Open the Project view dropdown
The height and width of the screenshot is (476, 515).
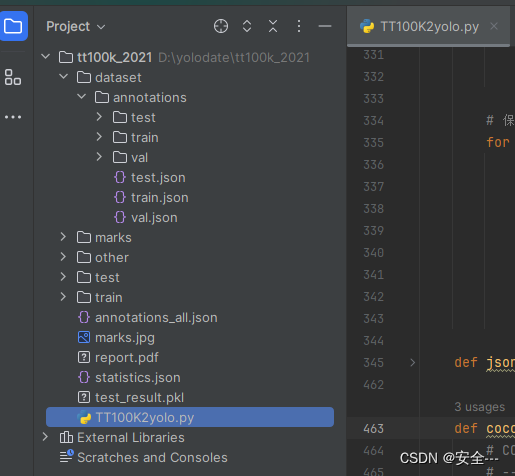click(x=76, y=26)
